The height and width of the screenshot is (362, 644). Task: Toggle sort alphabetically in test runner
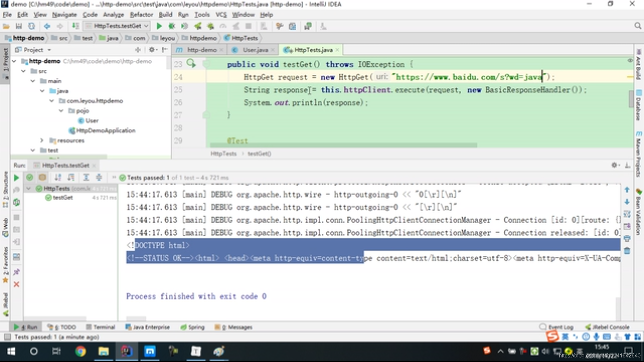click(58, 177)
